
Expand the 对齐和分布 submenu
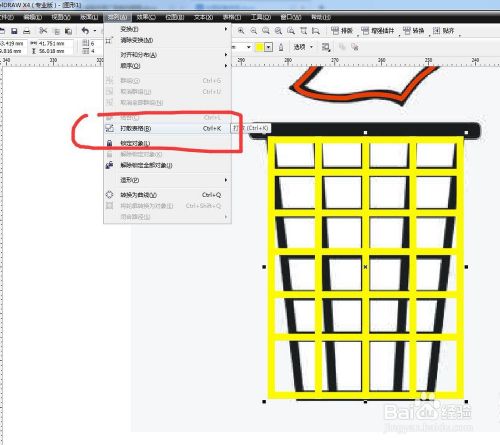[226, 55]
